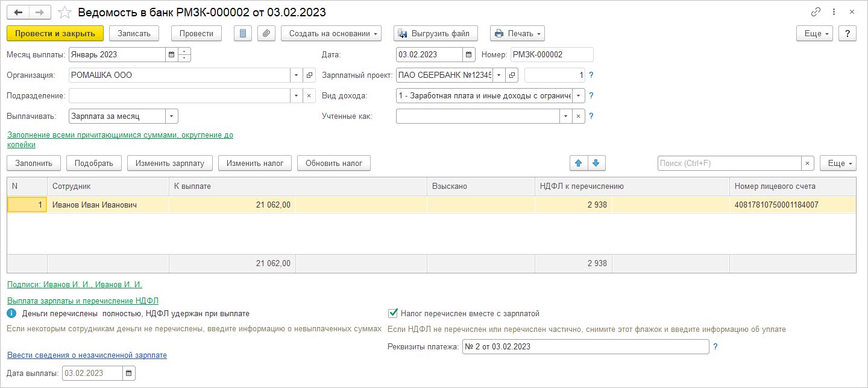
Task: Copy link to document icon
Action: 816,12
